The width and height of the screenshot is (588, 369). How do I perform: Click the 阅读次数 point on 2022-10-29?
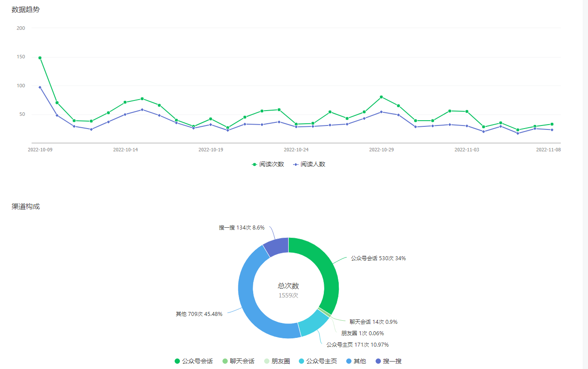pyautogui.click(x=381, y=97)
